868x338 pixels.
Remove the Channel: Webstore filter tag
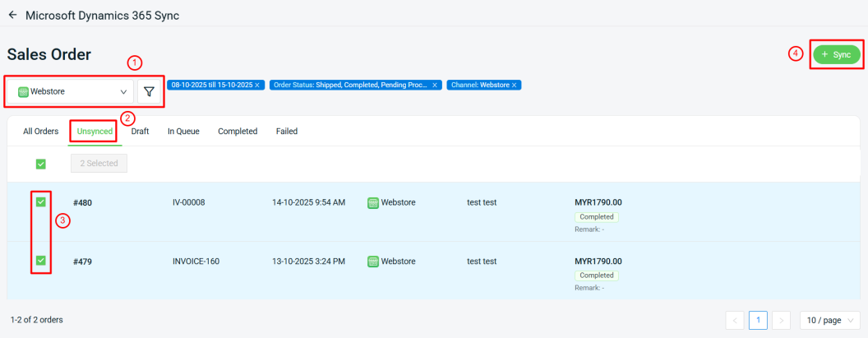point(515,85)
